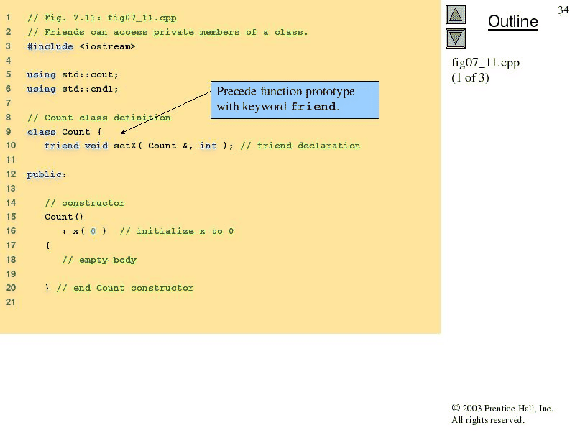This screenshot has width=575, height=431.
Task: Click the using std::cout; line
Action: click(x=72, y=74)
